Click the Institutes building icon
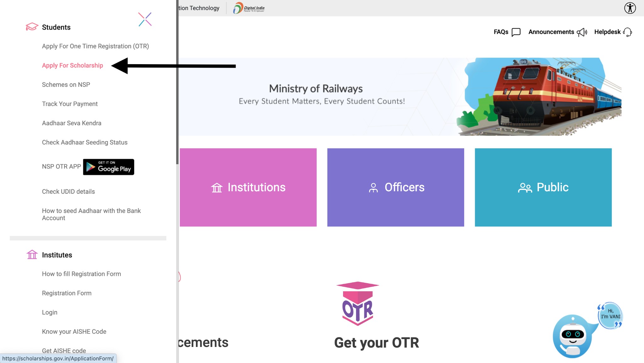 pyautogui.click(x=32, y=254)
